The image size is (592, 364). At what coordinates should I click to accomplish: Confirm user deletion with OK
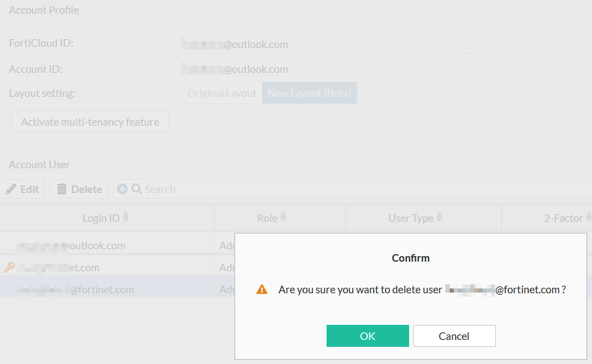point(368,336)
